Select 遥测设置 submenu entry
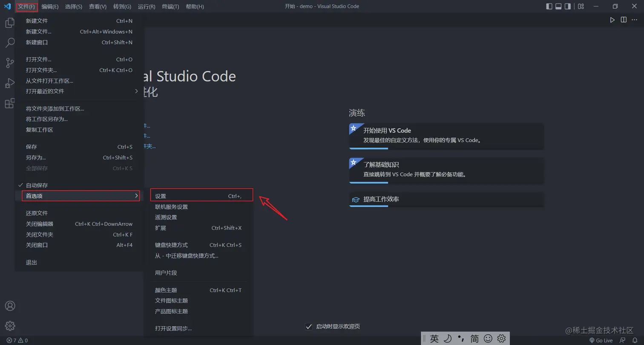This screenshot has width=644, height=345. pyautogui.click(x=199, y=217)
